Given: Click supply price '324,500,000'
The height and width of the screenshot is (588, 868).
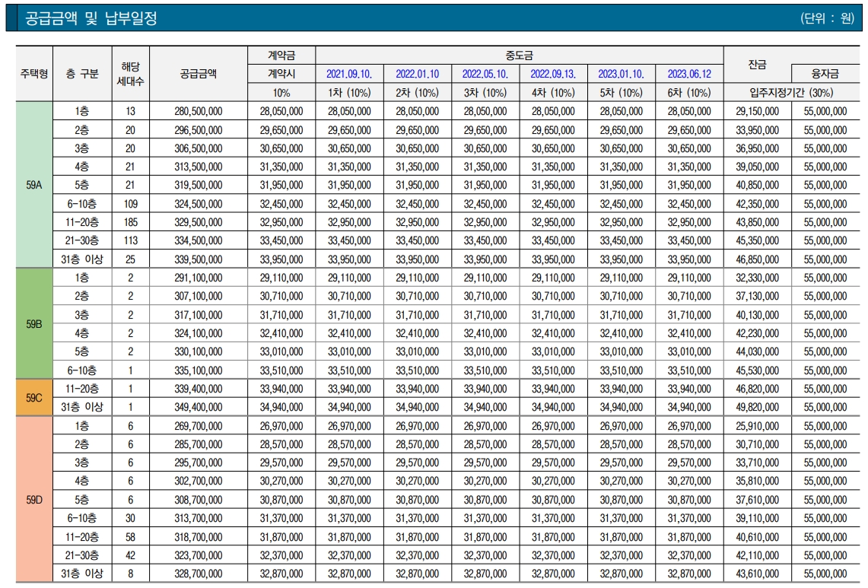Looking at the screenshot, I should point(199,204).
